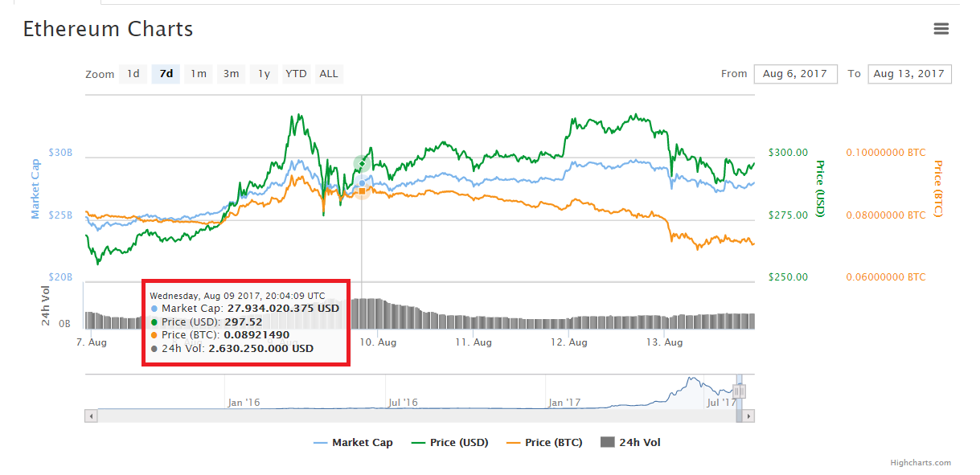Show ALL time zoom range

[328, 74]
